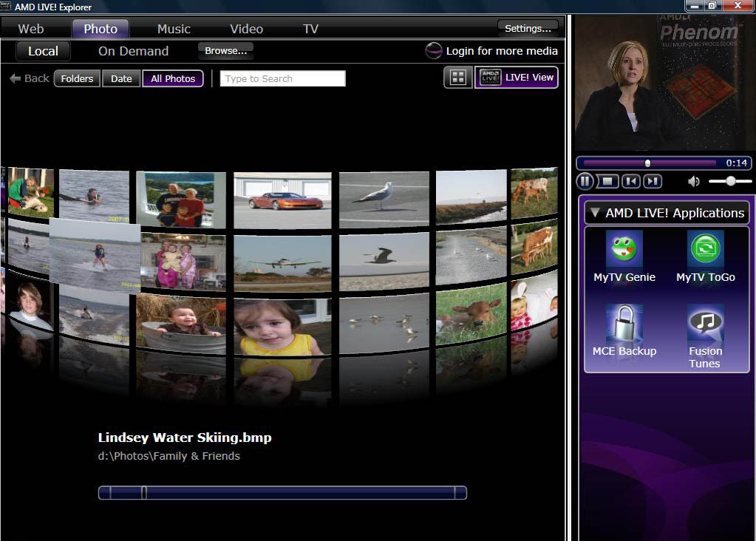This screenshot has width=756, height=541.
Task: Activate the LIVE! View mode
Action: (x=517, y=77)
